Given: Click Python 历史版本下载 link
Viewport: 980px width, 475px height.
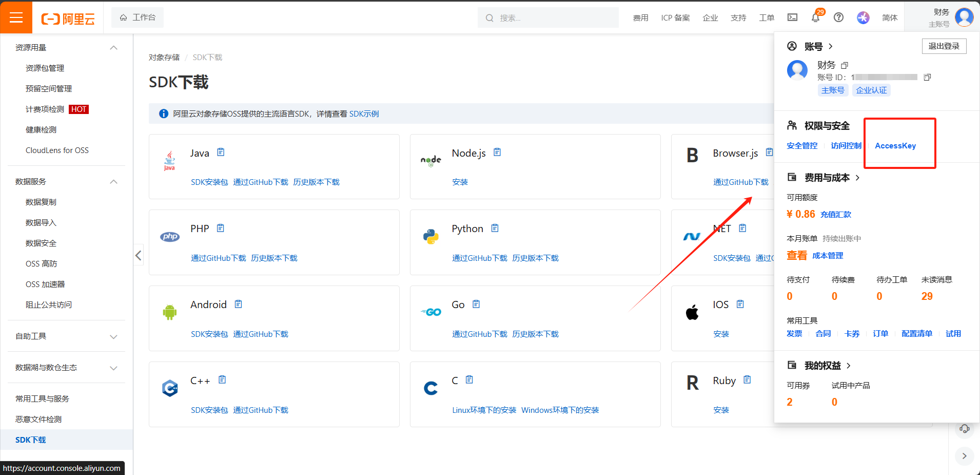Looking at the screenshot, I should click(535, 258).
